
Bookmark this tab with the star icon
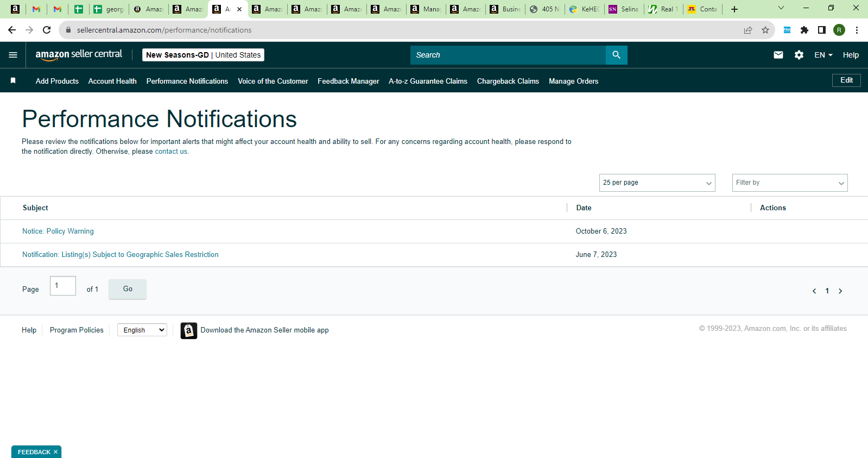coord(765,30)
